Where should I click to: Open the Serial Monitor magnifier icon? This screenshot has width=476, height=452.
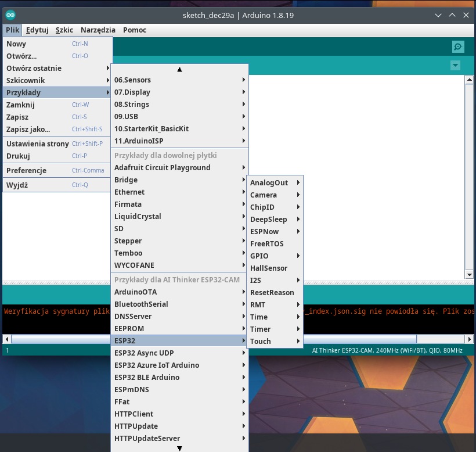click(x=458, y=47)
